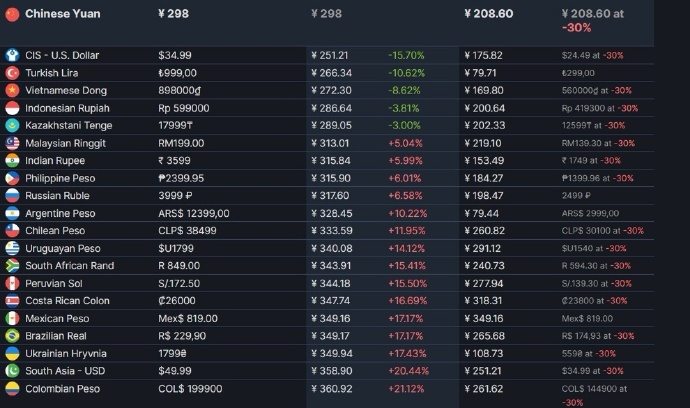690x408 pixels.
Task: Click the CIS - U.S. Dollar icon
Action: [12, 55]
